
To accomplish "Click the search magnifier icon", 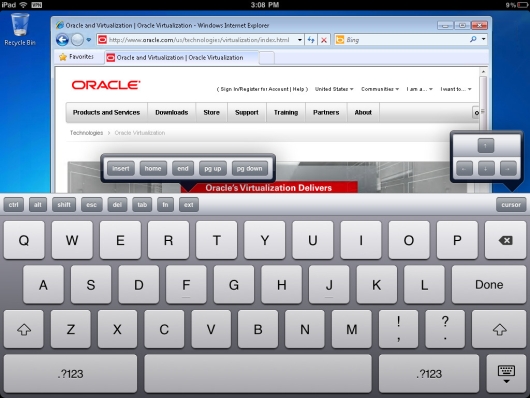I will pyautogui.click(x=473, y=40).
